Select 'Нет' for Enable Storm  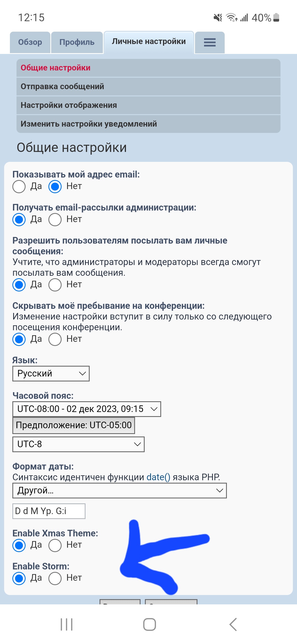click(x=55, y=578)
